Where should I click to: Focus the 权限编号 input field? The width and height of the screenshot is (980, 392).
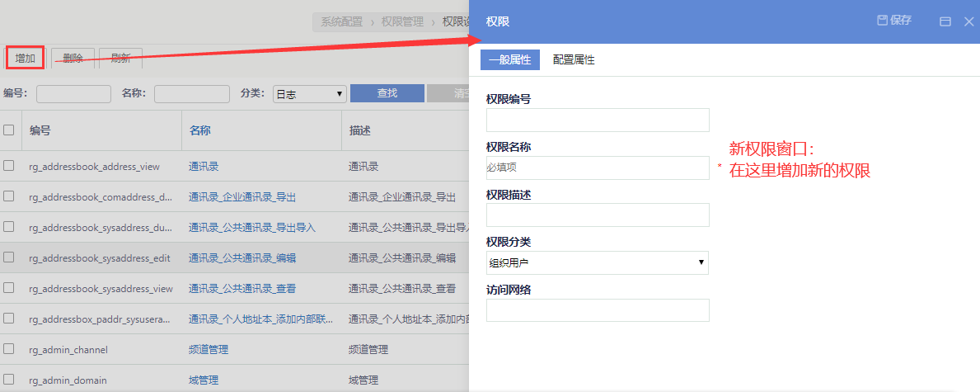tap(598, 120)
